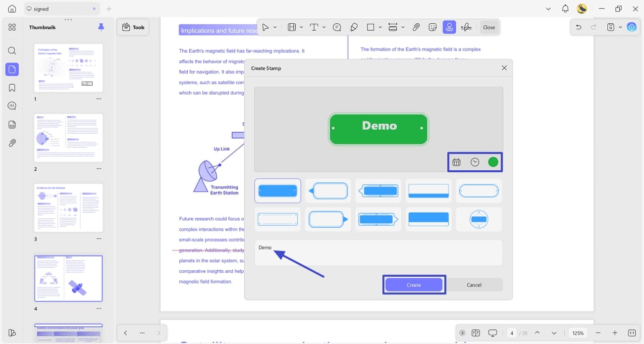Open the bookmarks panel in sidebar

tap(12, 88)
